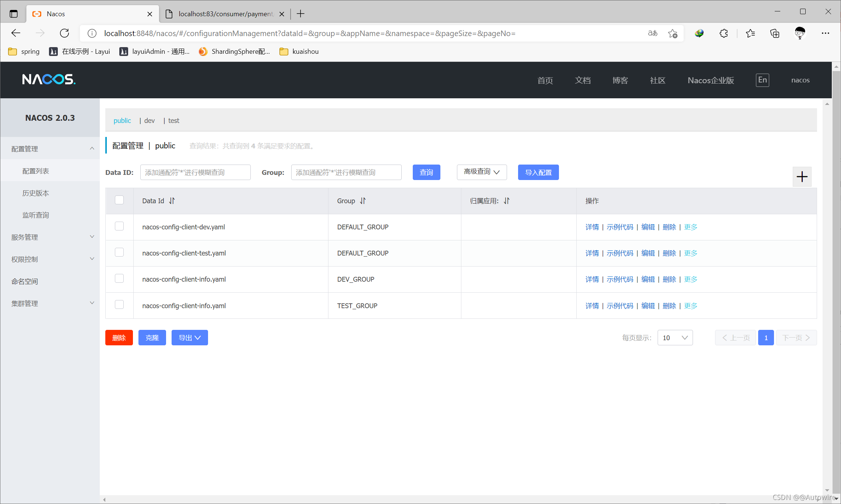The image size is (841, 504).
Task: Expand the 权限控制 sidebar section
Action: pos(50,259)
